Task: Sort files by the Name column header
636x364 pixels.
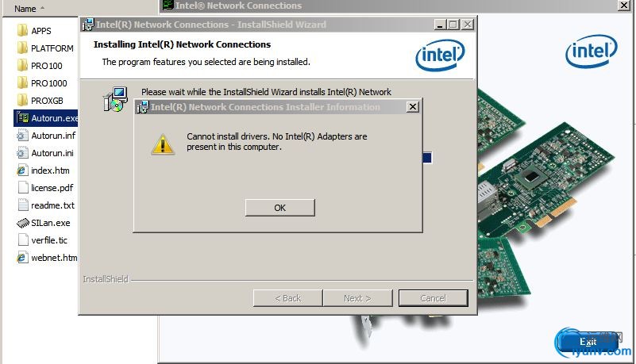Action: pyautogui.click(x=25, y=9)
